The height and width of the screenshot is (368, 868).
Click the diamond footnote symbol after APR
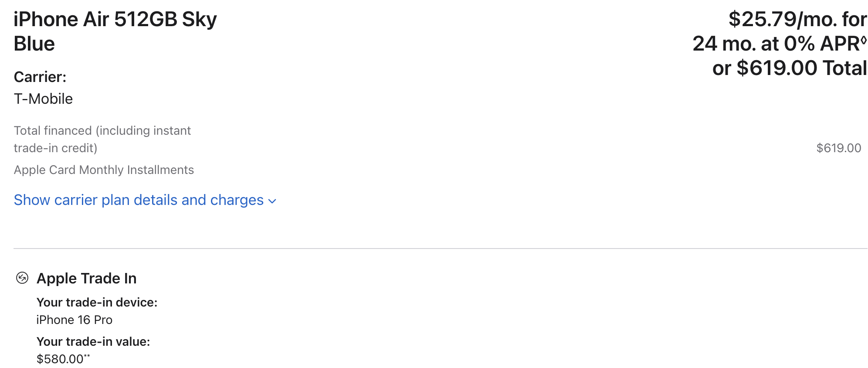point(864,40)
